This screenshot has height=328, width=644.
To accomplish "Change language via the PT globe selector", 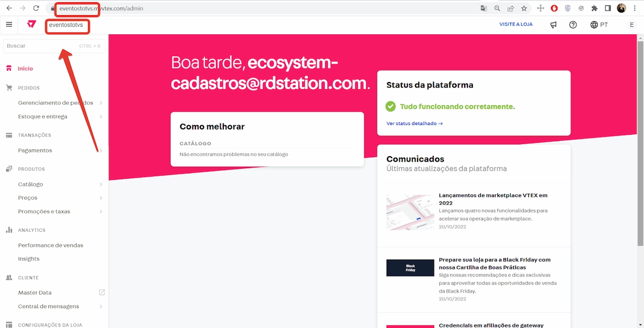I will pyautogui.click(x=599, y=25).
